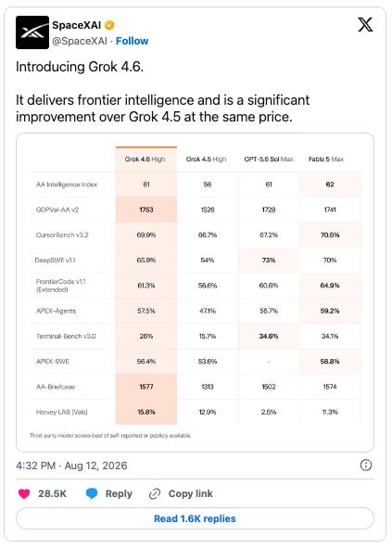Follow the SpaceXAI account
The image size is (392, 549).
tap(132, 41)
